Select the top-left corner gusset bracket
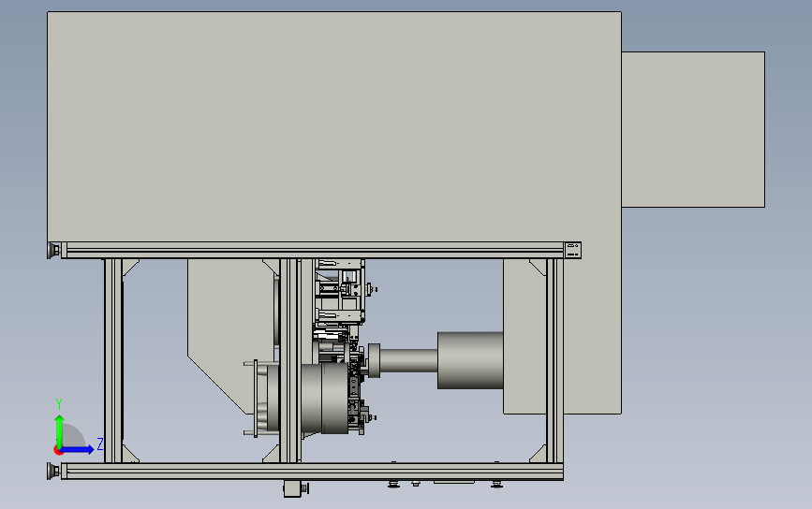 [x=130, y=267]
